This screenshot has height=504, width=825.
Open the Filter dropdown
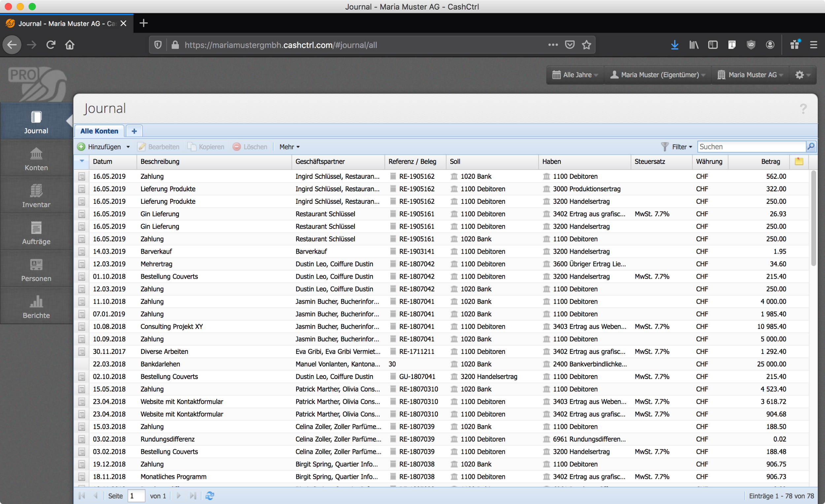click(x=677, y=147)
